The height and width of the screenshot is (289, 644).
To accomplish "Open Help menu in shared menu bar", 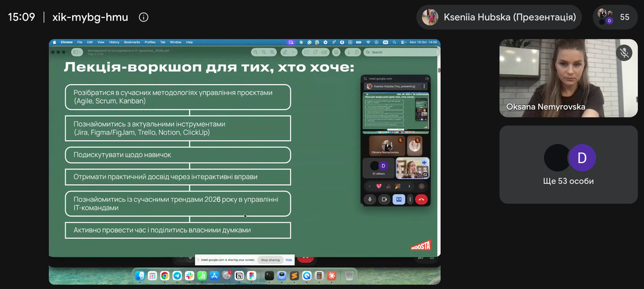I will (190, 42).
